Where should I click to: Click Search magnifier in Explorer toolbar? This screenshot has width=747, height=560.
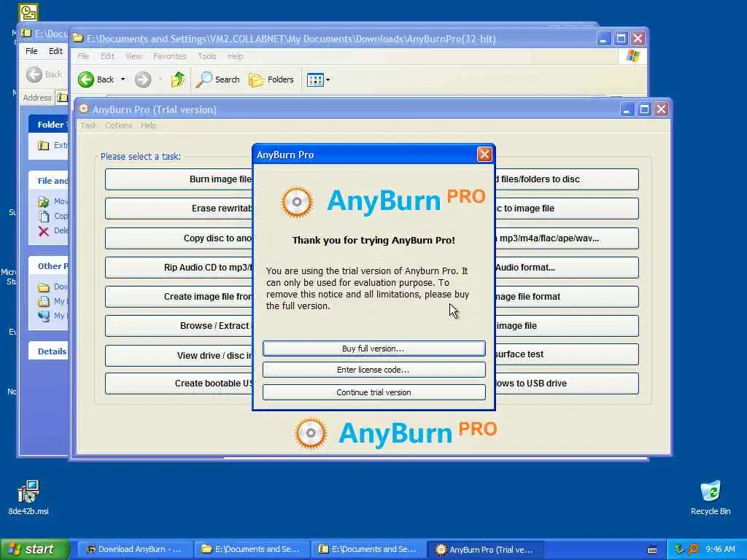tap(204, 79)
